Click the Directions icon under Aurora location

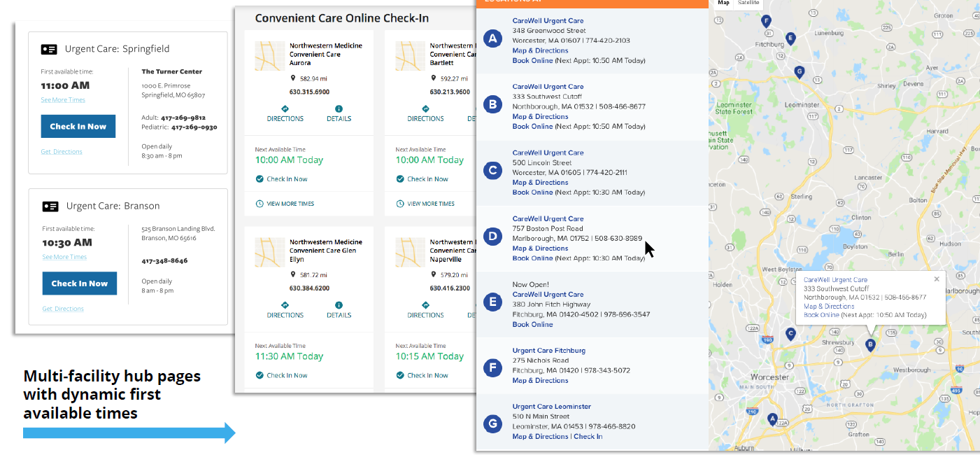[x=285, y=108]
